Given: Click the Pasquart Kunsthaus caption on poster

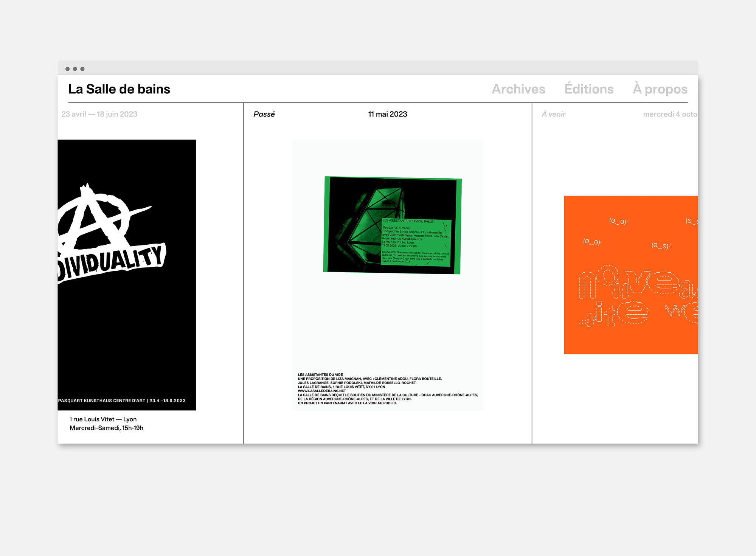Looking at the screenshot, I should 122,401.
